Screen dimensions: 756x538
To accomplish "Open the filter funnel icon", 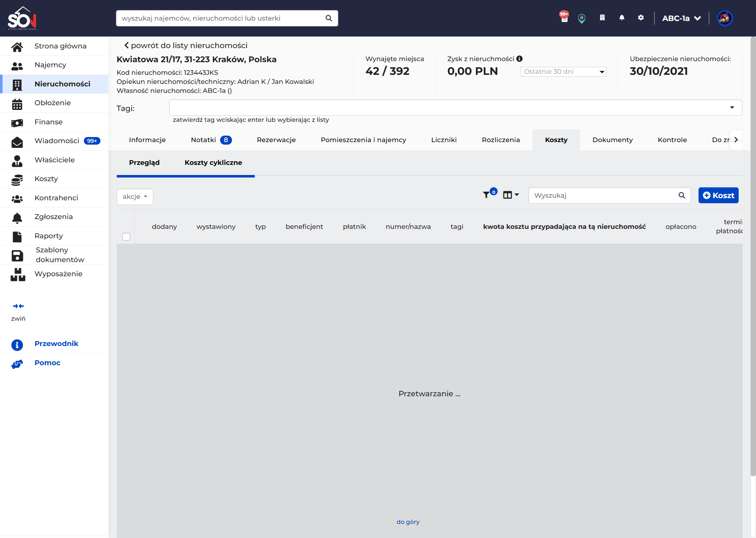I will coord(486,195).
